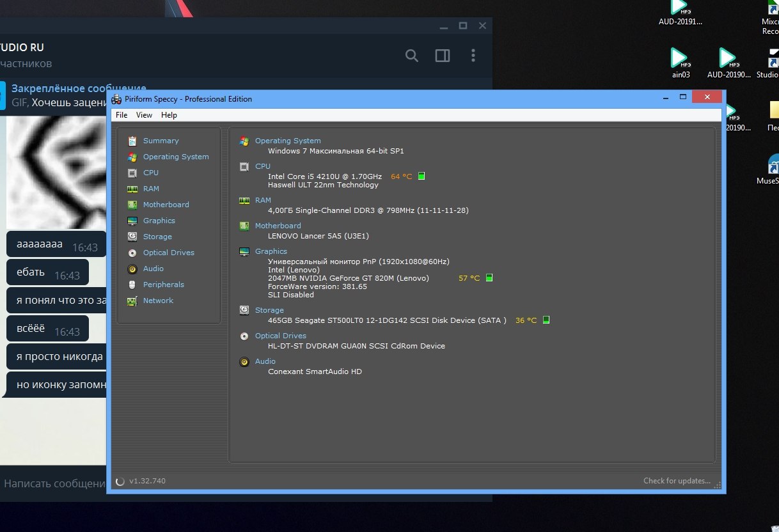
Task: Click disk icon beside Storage heading in summary
Action: [244, 310]
